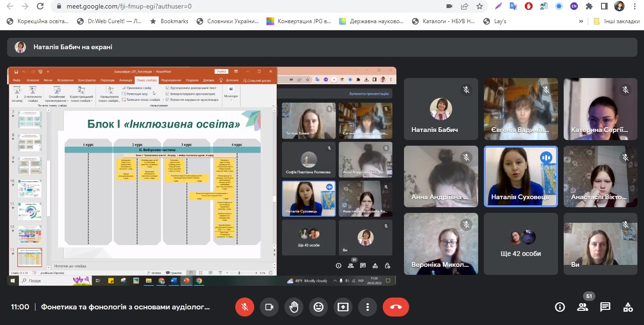The image size is (644, 325).
Task: Bookmark this page with the star icon
Action: (x=480, y=7)
